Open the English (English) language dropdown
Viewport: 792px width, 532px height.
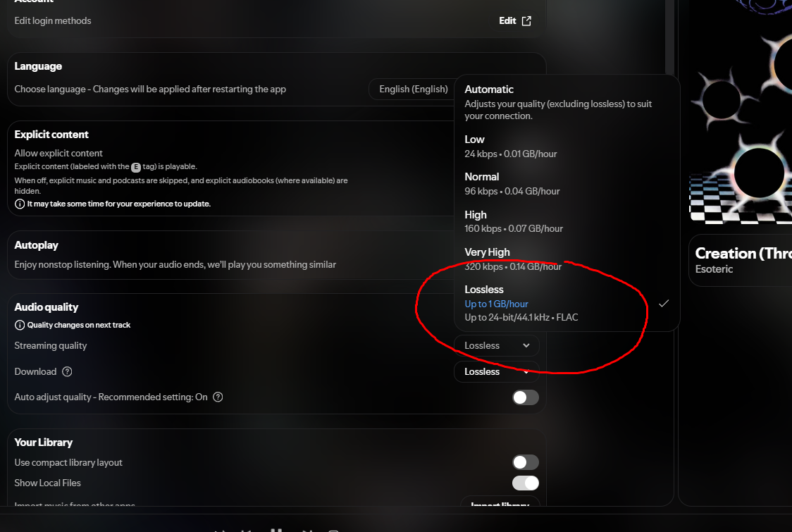pyautogui.click(x=413, y=89)
